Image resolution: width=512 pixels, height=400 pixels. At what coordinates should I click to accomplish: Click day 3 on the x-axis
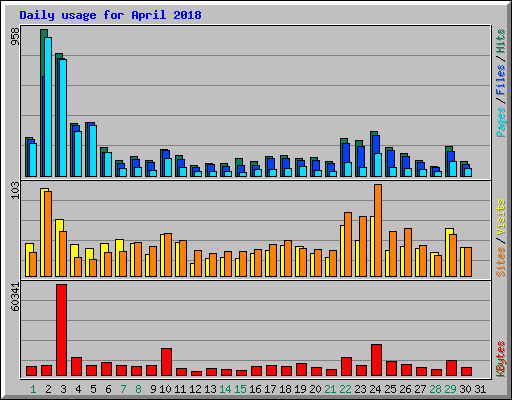[63, 389]
